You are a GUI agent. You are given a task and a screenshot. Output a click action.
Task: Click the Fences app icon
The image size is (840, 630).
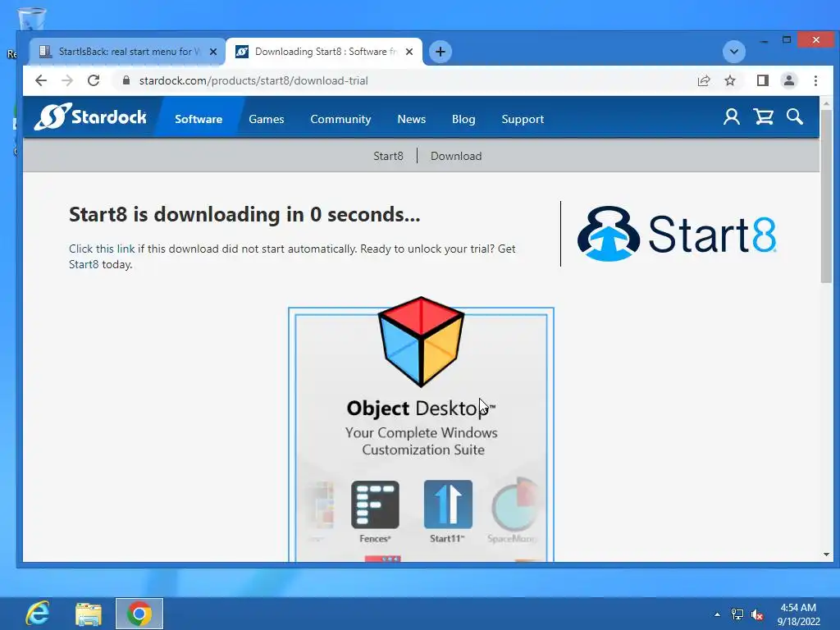375,505
